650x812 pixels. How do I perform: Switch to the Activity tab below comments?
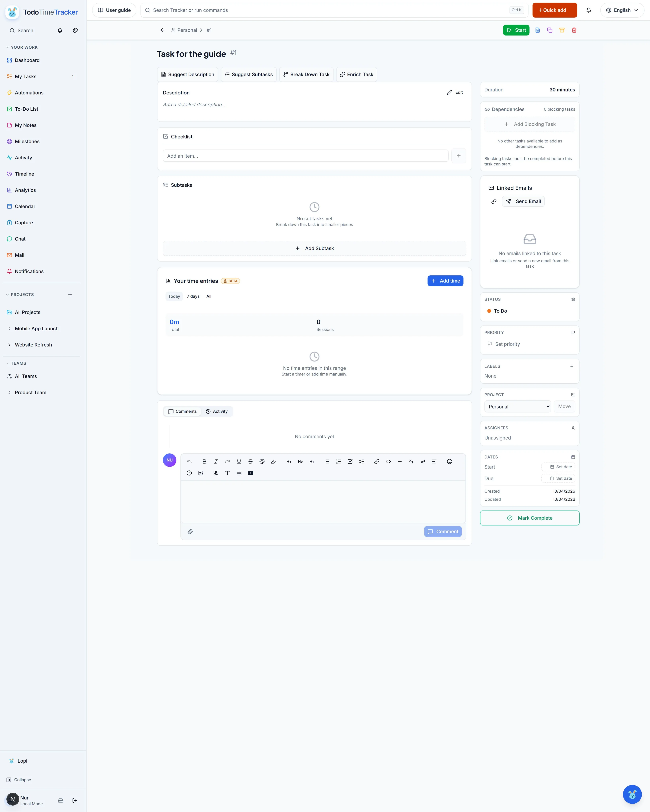217,411
